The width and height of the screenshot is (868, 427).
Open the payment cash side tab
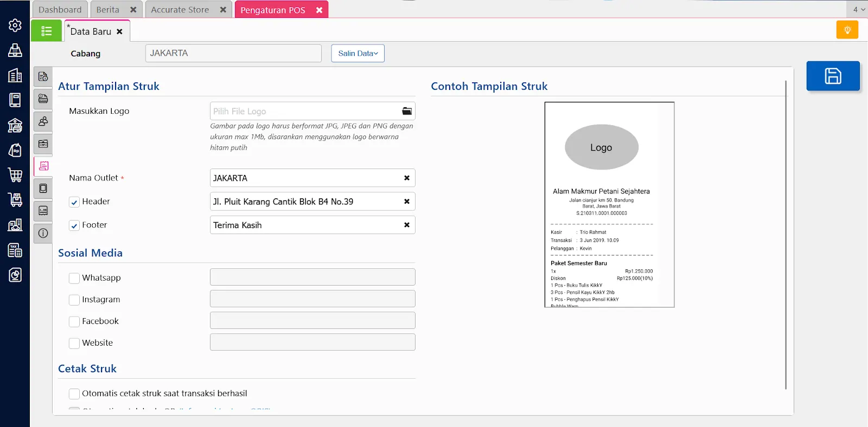click(43, 99)
